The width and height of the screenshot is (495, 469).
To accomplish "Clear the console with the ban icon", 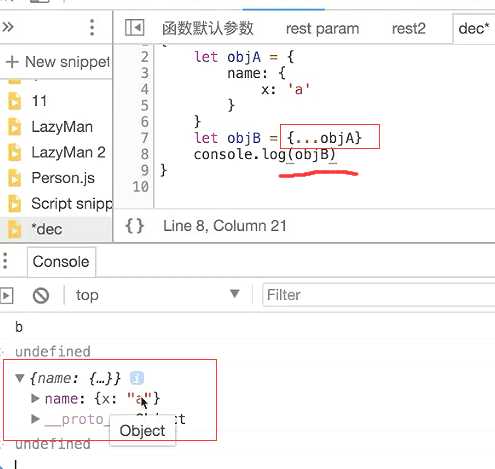I will (x=41, y=295).
